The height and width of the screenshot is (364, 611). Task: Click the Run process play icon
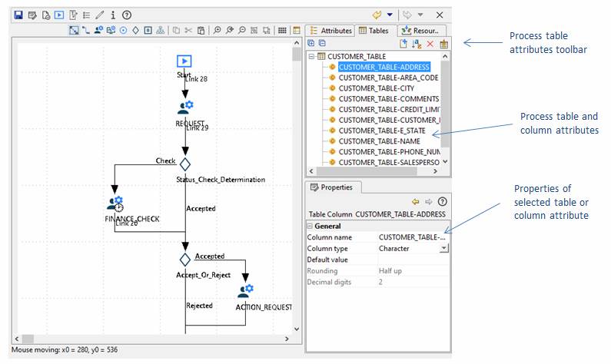click(x=59, y=15)
